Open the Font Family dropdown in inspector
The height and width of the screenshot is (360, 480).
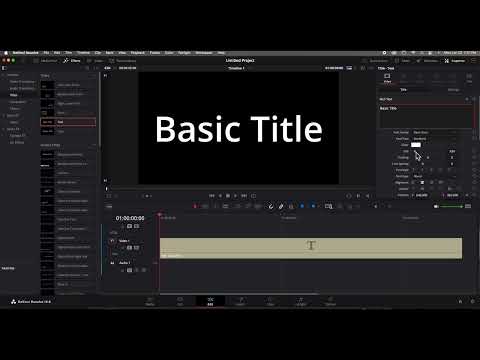click(434, 132)
